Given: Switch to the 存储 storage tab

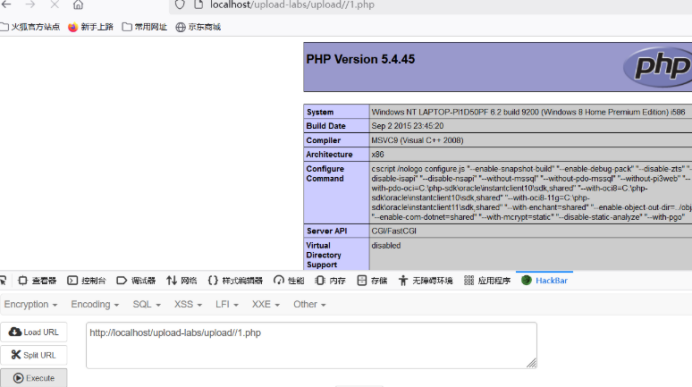Looking at the screenshot, I should [372, 280].
